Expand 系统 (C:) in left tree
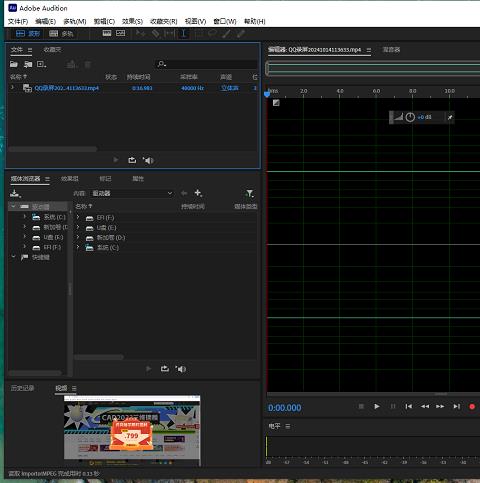 [x=25, y=217]
